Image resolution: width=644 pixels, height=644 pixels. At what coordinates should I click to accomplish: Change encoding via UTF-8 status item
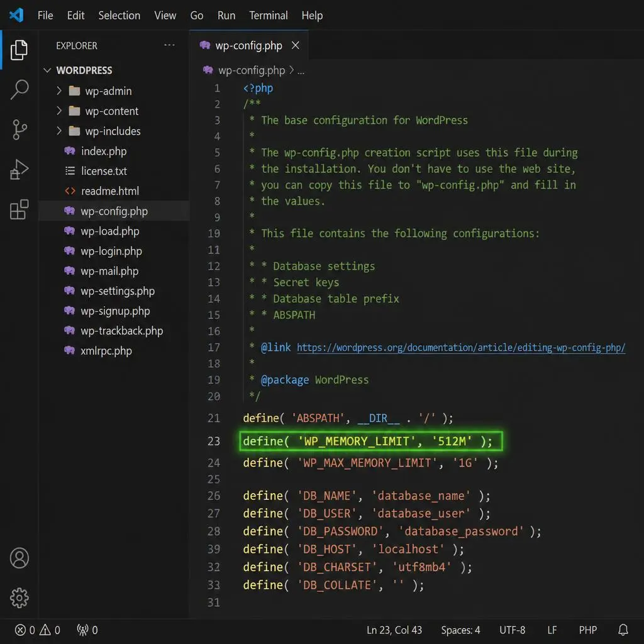(x=512, y=630)
